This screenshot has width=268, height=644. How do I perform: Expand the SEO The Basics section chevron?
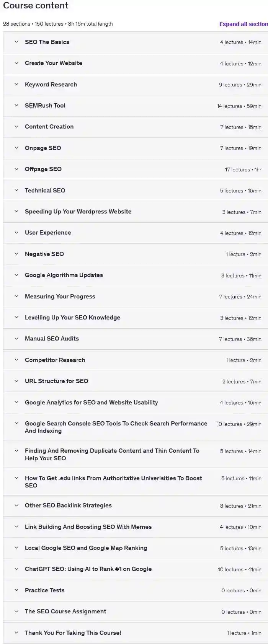(16, 42)
